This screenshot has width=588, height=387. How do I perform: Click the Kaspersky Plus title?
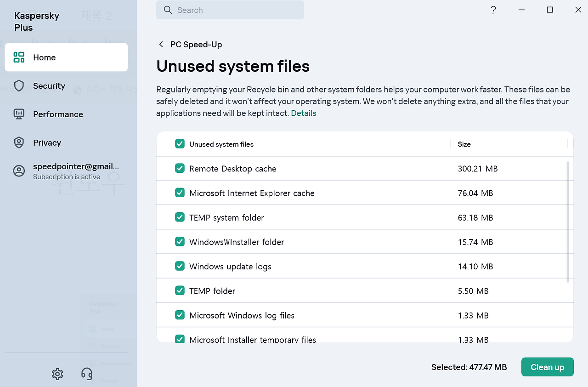(37, 22)
